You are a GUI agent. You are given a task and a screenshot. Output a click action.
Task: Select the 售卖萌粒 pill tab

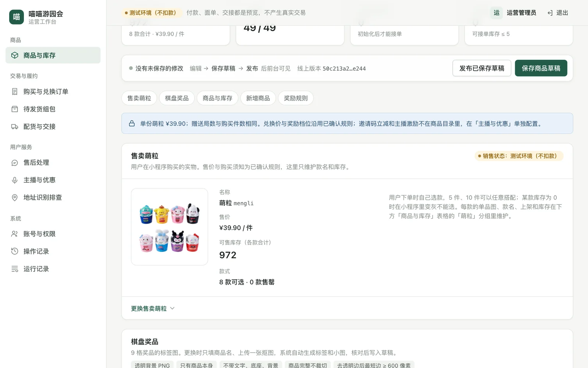tap(139, 98)
